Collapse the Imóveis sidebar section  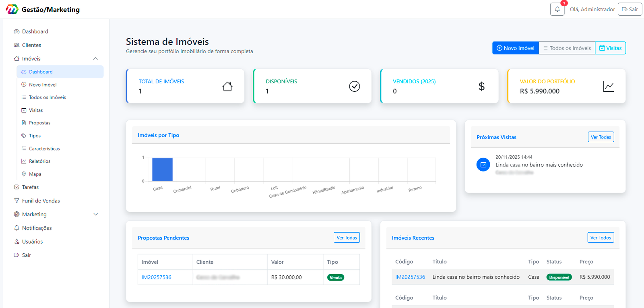(95, 59)
